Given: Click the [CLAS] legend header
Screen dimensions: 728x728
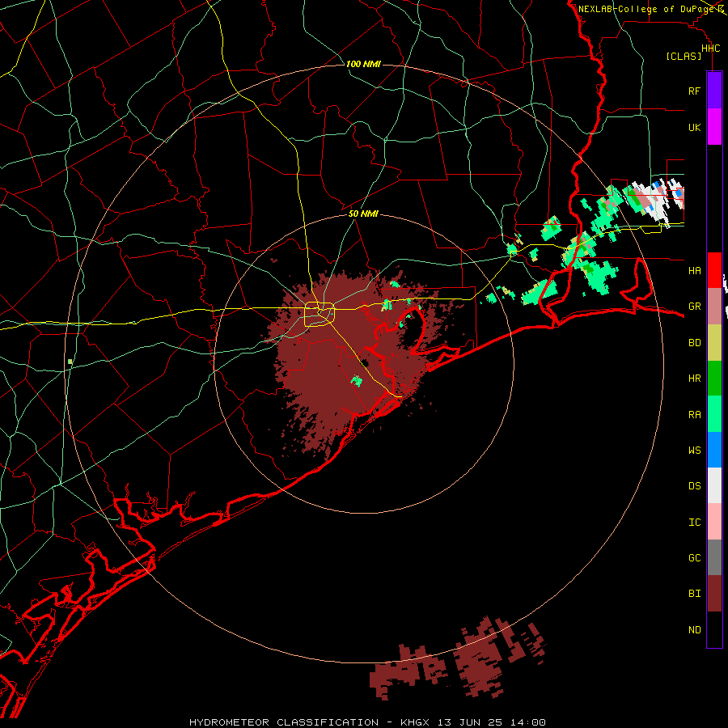Looking at the screenshot, I should pos(684,56).
